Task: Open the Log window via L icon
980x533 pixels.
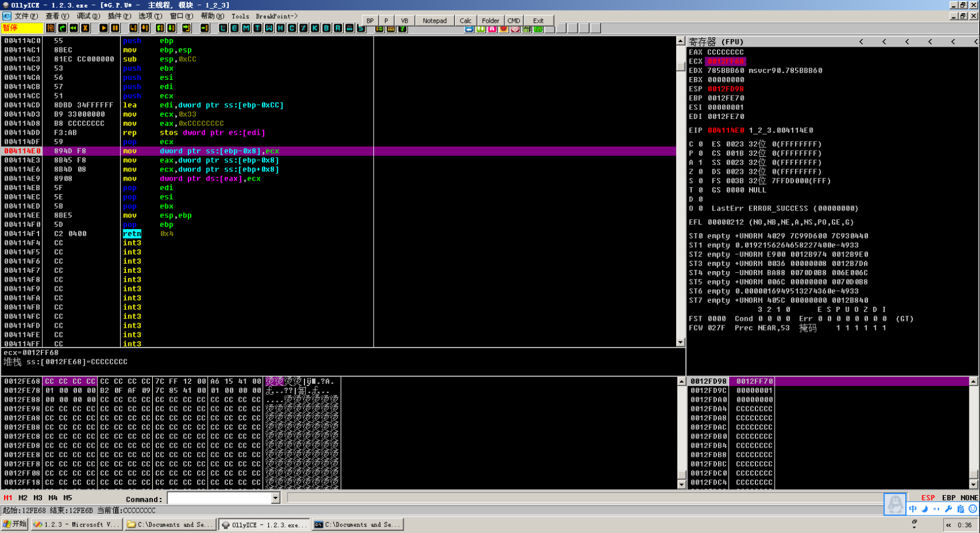Action: coord(223,28)
